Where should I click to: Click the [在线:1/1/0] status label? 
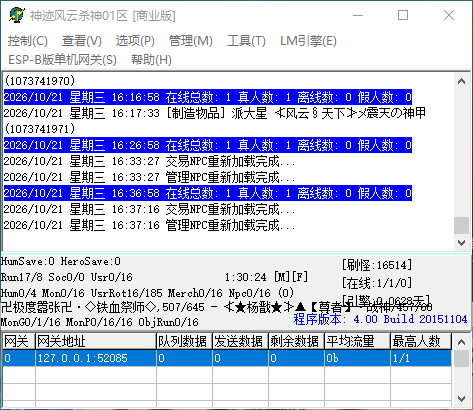377,283
